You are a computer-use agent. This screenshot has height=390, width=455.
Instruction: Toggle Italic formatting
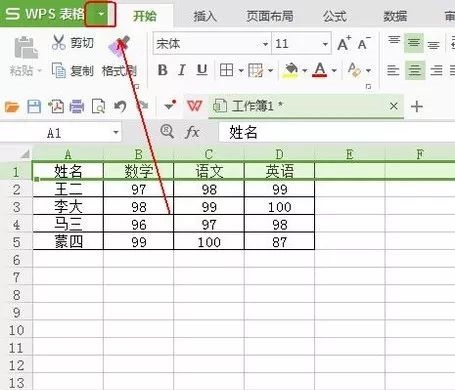[x=182, y=70]
